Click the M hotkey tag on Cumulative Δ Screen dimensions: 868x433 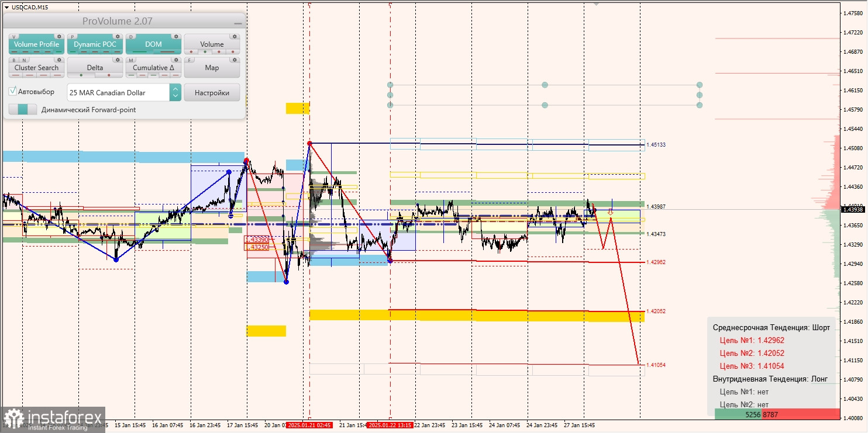point(131,60)
